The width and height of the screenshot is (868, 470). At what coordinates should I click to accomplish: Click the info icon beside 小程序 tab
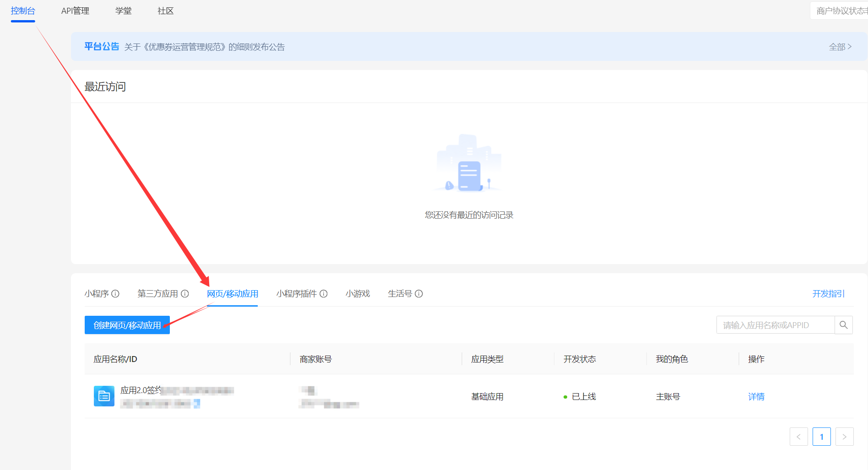tap(116, 294)
